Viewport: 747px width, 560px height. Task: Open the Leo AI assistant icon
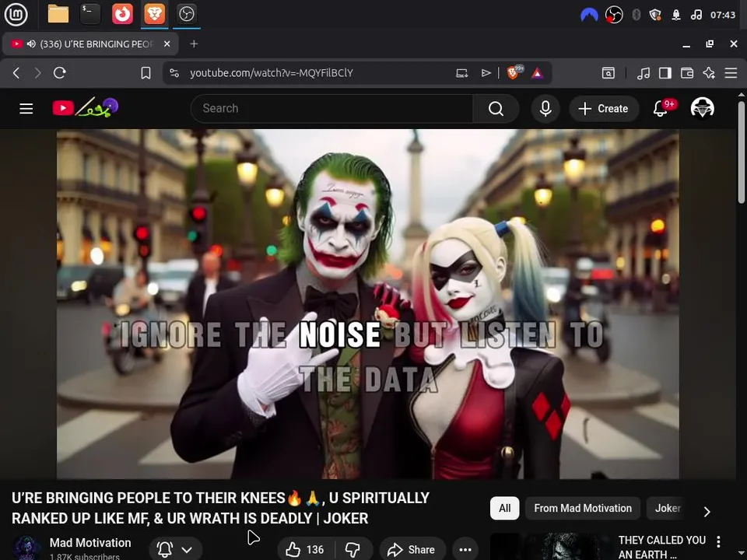709,73
